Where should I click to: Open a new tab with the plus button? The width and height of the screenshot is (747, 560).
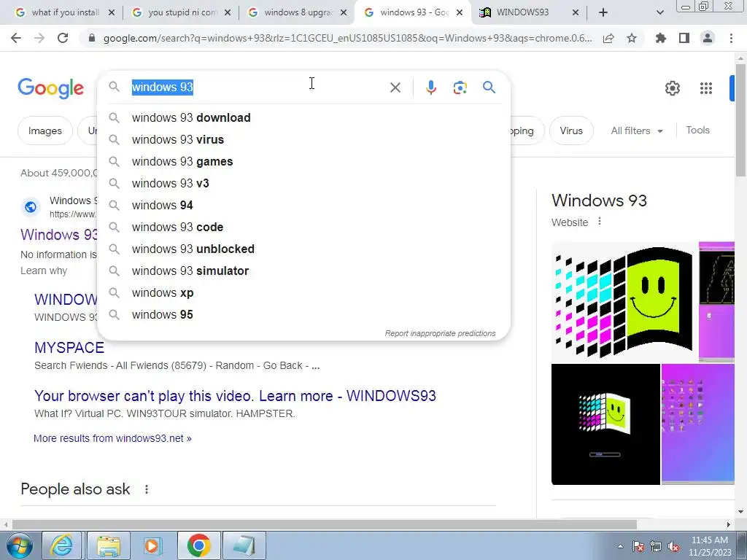coord(603,13)
